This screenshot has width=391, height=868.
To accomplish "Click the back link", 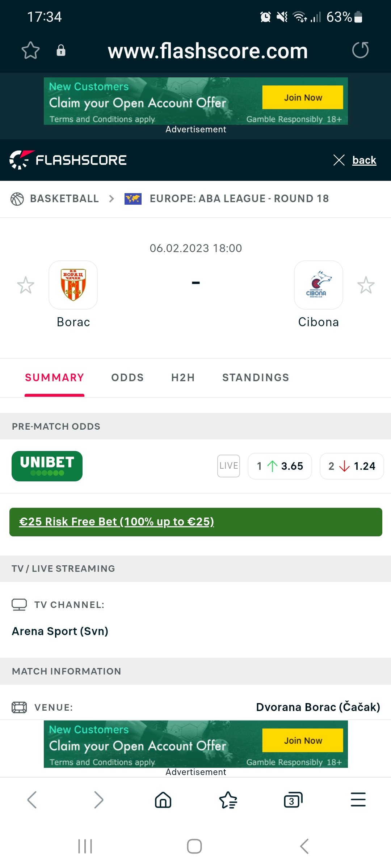I will coord(364,160).
